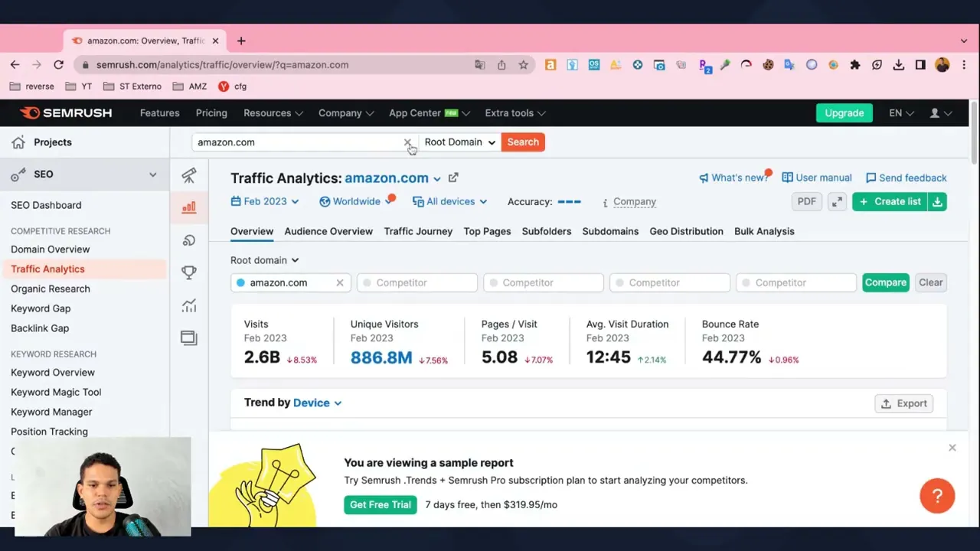Viewport: 980px width, 551px height.
Task: Click the download icon beside Create list
Action: pos(937,201)
